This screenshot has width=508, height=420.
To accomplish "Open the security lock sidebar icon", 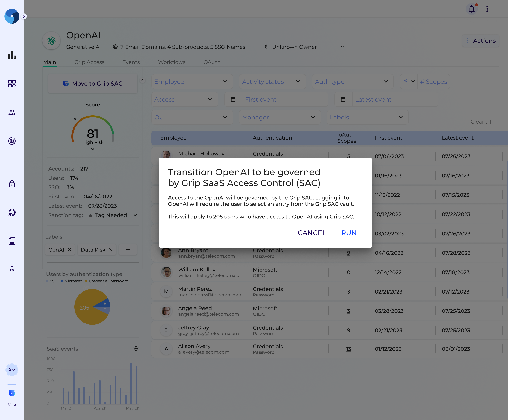I will 12,184.
